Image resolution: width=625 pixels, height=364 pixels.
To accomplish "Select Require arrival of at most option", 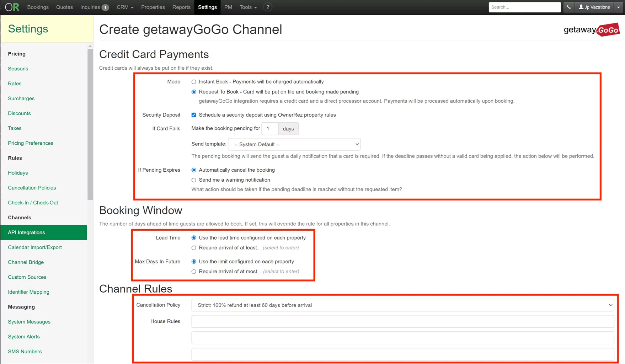I will pyautogui.click(x=194, y=272).
